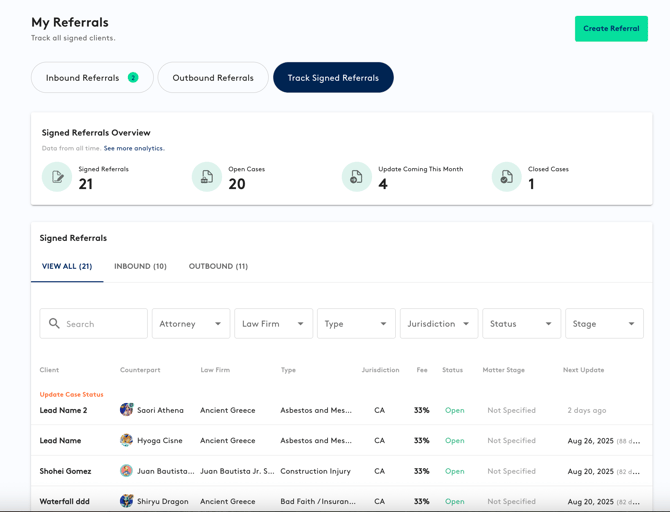
Task: Click the Create Referral button
Action: tap(611, 28)
